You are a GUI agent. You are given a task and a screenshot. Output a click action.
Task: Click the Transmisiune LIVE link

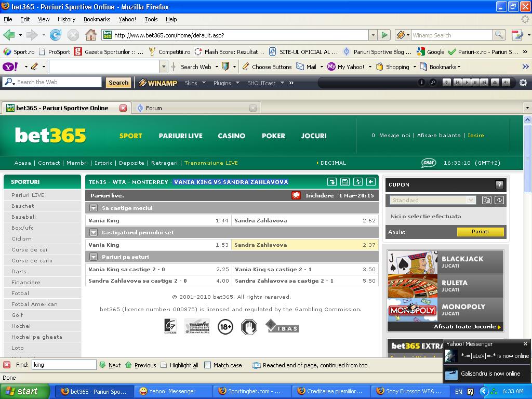tap(211, 163)
